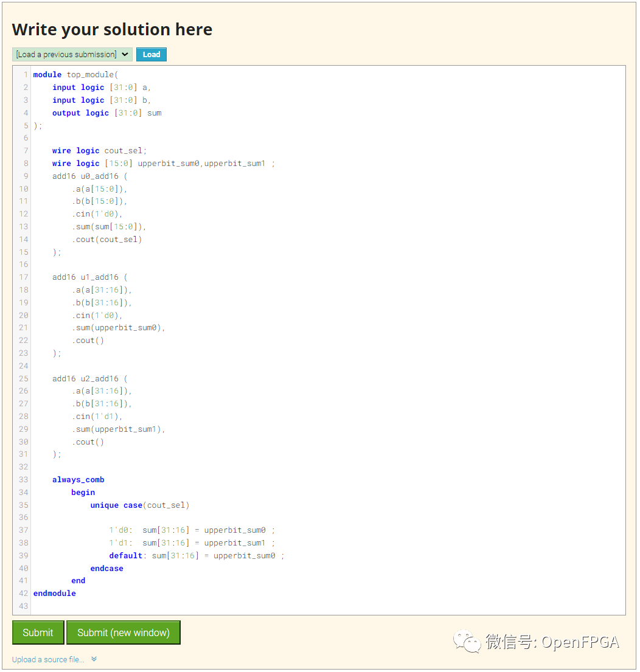The width and height of the screenshot is (640, 672).
Task: Click the 'module top_module(' code line
Action: click(x=75, y=75)
